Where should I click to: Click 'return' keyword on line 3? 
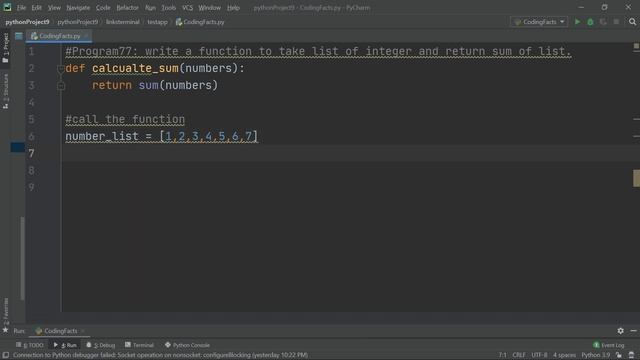pyautogui.click(x=112, y=85)
